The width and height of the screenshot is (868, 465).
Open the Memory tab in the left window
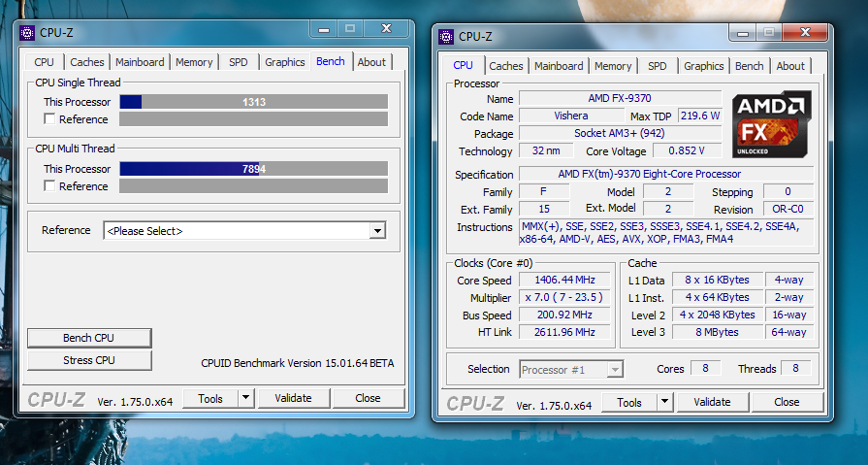click(194, 62)
